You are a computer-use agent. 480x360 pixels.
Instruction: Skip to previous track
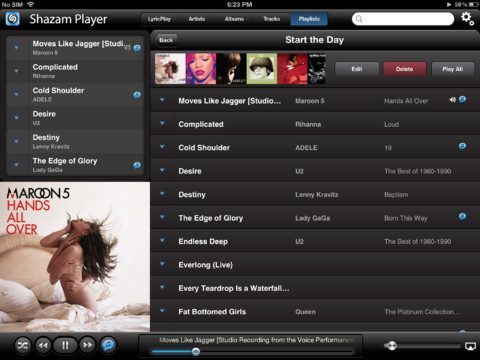[43, 345]
